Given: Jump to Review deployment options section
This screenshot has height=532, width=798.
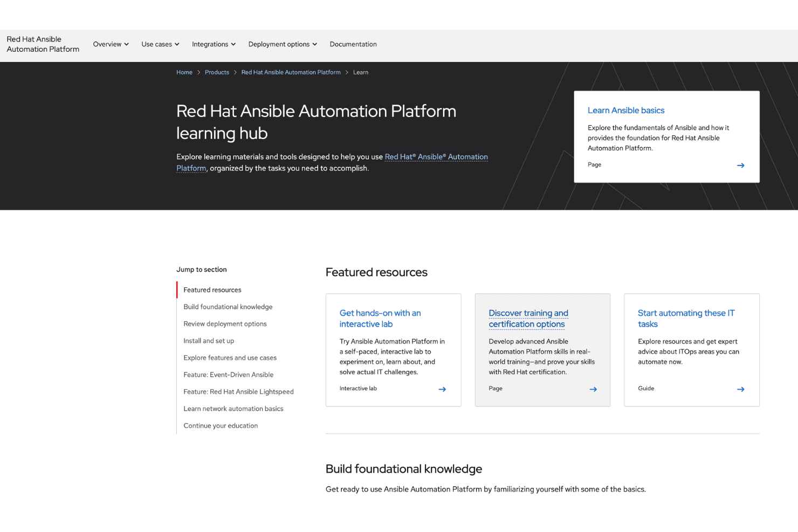Looking at the screenshot, I should pyautogui.click(x=225, y=324).
